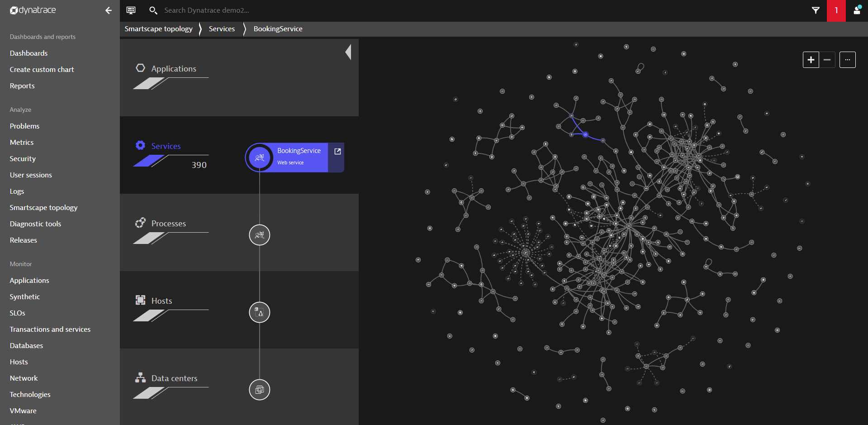Click the BookingService node circle icon
The image size is (868, 425).
pyautogui.click(x=260, y=158)
